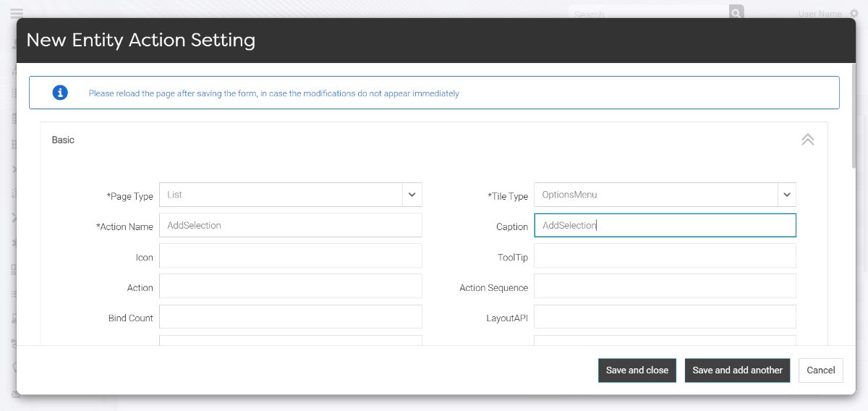Screen dimensions: 868x411
Task: Click the Bind Count input field
Action: 291,316
